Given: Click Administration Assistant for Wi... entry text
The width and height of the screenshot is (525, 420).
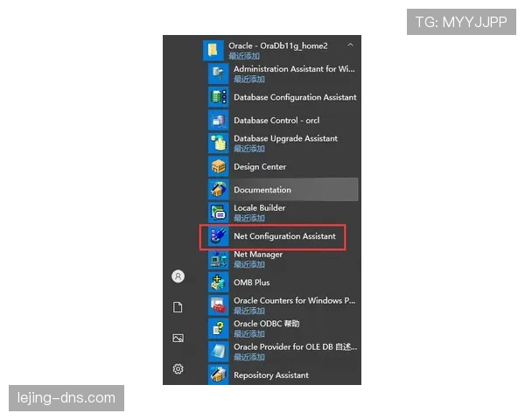Looking at the screenshot, I should pyautogui.click(x=294, y=68).
